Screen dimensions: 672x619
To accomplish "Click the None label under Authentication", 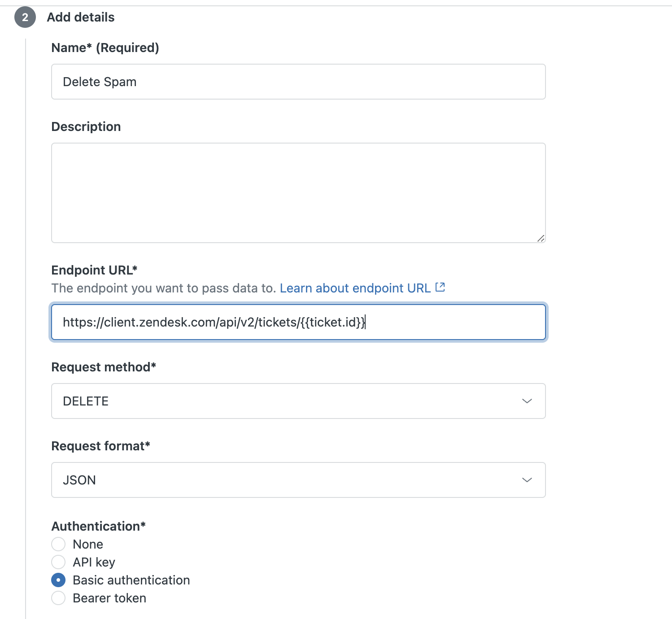I will click(x=88, y=544).
